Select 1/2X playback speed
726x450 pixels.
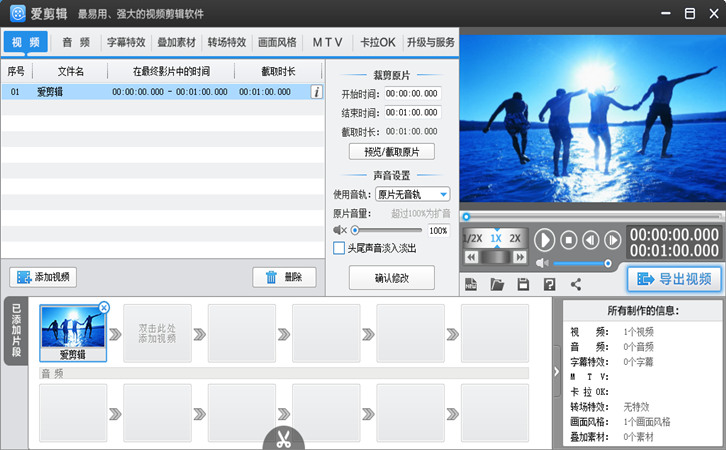point(473,238)
